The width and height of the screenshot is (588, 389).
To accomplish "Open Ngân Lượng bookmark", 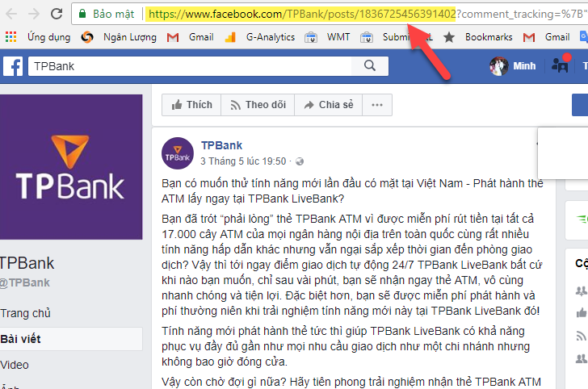I will (130, 37).
